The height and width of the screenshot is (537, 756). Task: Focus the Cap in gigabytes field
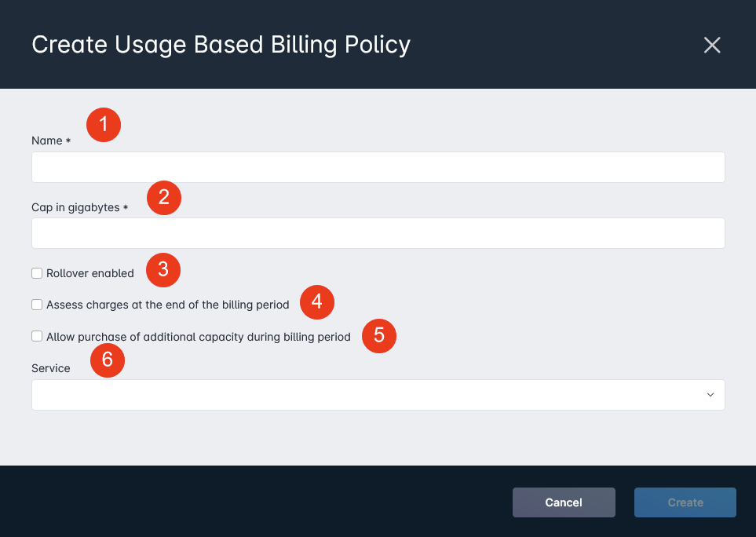point(378,233)
